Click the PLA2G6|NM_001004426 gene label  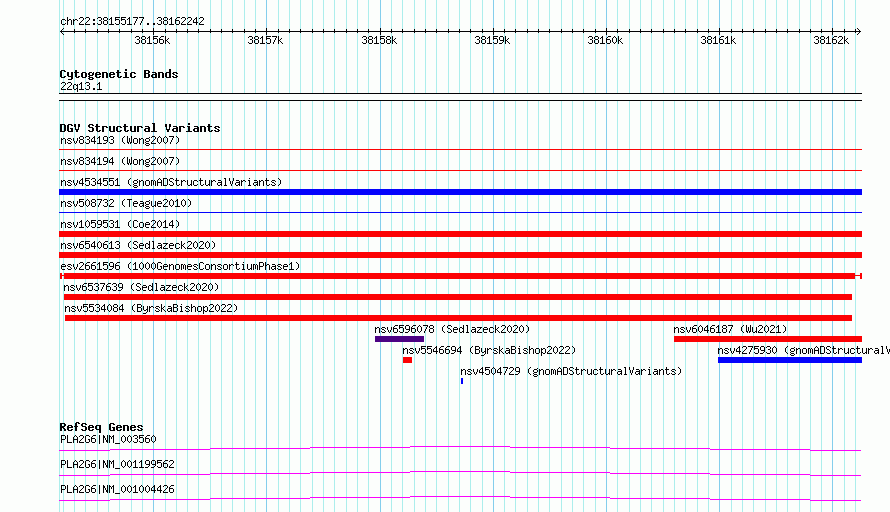(117, 489)
